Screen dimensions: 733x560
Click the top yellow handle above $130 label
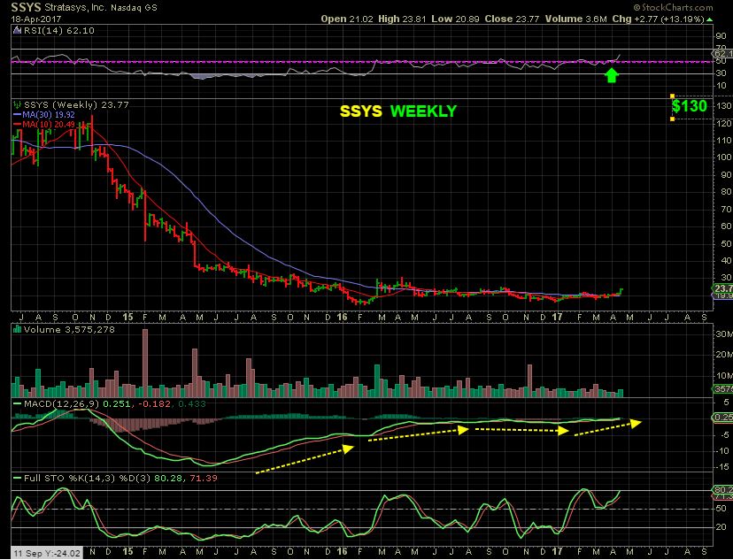tap(673, 96)
